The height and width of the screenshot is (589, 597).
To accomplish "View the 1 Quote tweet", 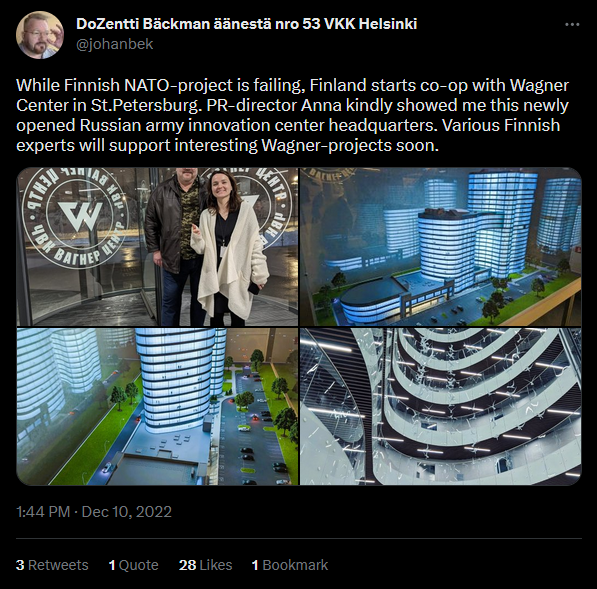I will tap(133, 565).
